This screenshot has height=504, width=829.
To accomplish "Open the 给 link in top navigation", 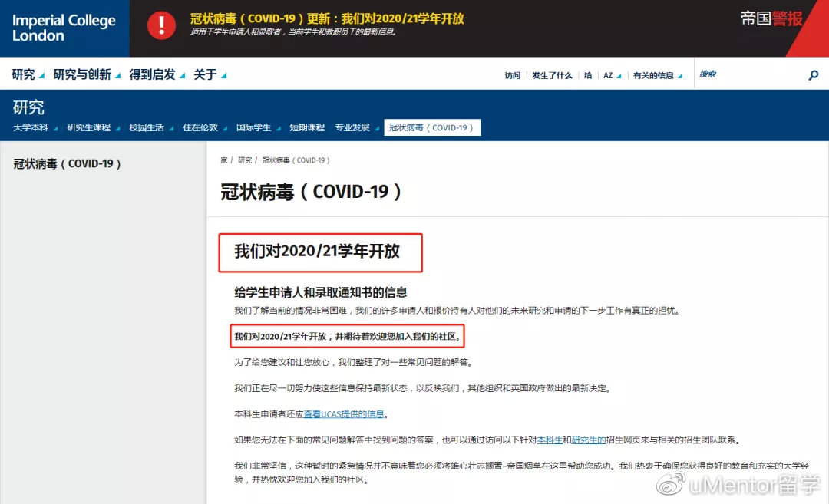I will click(x=588, y=75).
